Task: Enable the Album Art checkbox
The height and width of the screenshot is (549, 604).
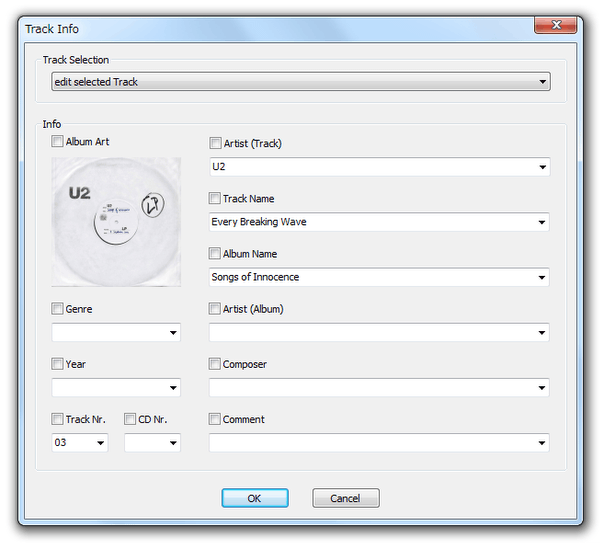Action: click(x=57, y=142)
